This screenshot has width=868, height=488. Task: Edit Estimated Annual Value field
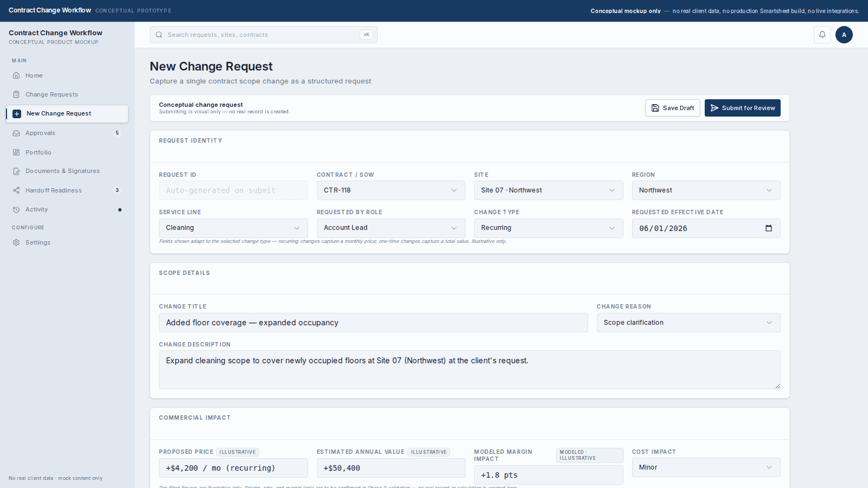[391, 468]
